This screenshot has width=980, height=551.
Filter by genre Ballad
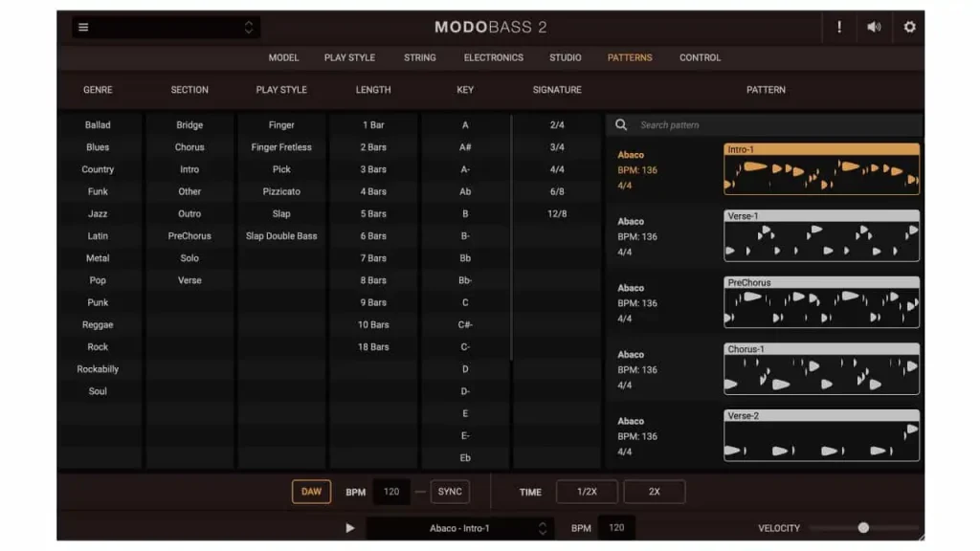click(98, 125)
